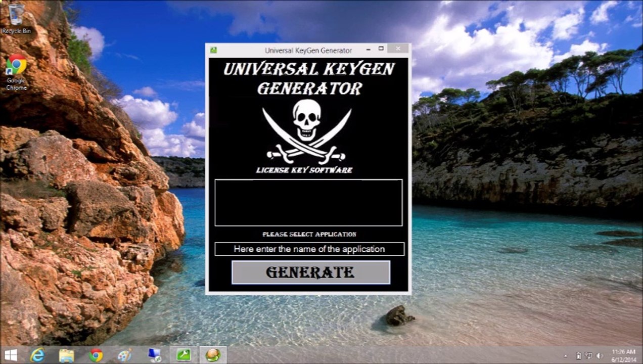The image size is (643, 364).
Task: Open the Windows Start button
Action: coord(11,355)
